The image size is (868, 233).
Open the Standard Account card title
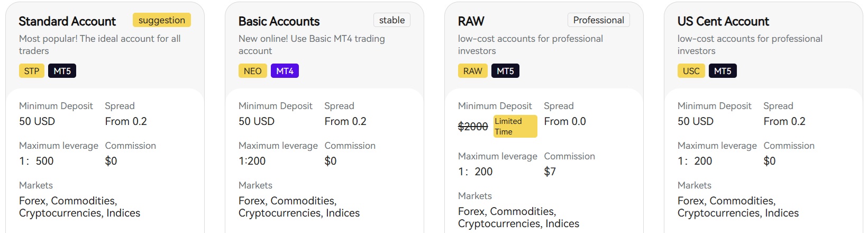tap(67, 21)
